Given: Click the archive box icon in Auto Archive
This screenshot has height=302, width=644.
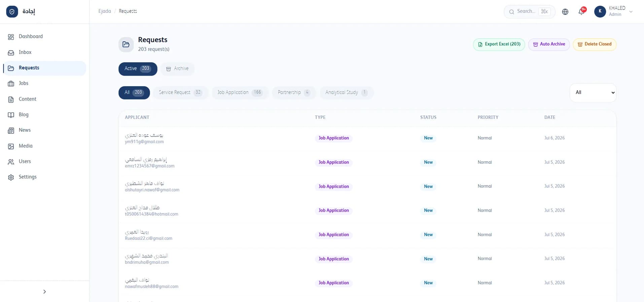Looking at the screenshot, I should pos(535,44).
